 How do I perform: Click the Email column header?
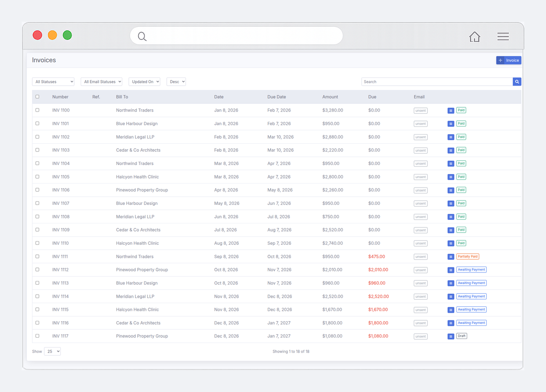coord(419,97)
